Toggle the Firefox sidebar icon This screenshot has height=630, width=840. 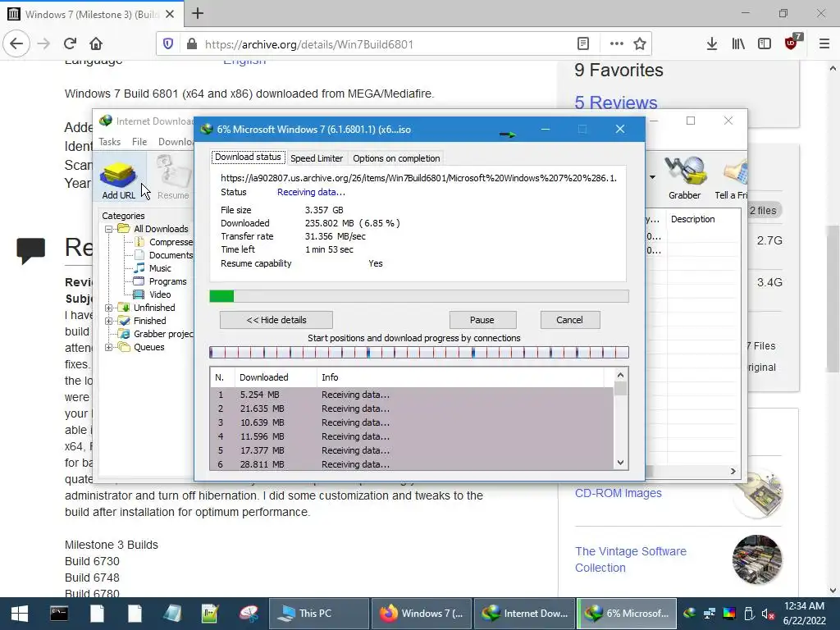tap(765, 44)
